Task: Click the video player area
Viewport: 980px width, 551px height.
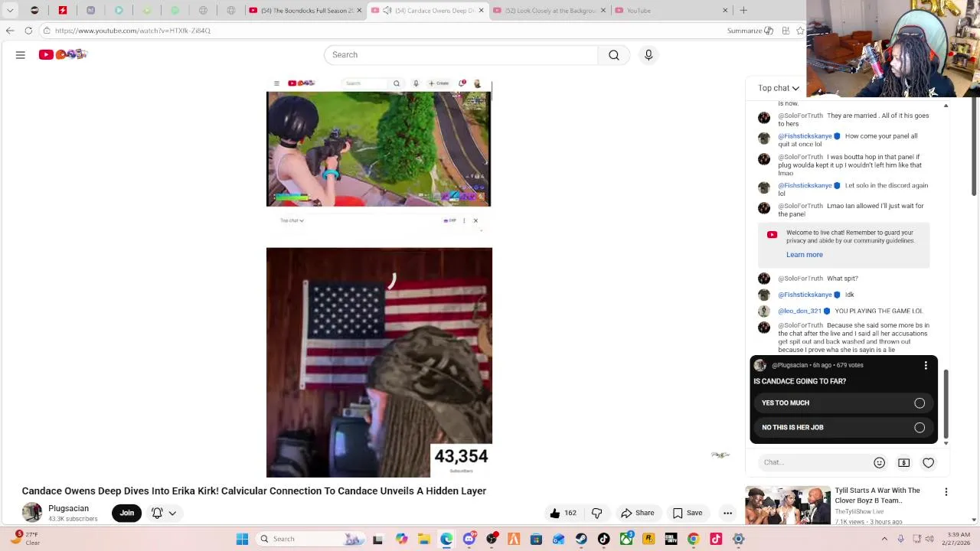Action: [x=379, y=279]
